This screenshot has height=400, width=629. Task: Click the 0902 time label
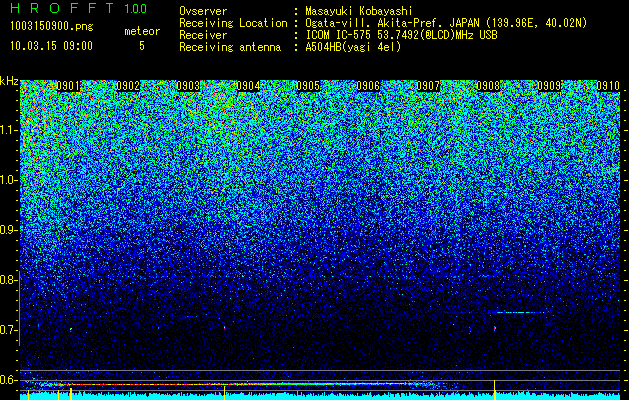click(x=128, y=86)
